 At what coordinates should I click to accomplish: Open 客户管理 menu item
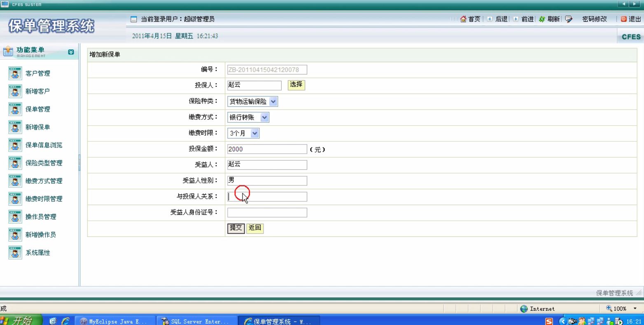pos(38,73)
